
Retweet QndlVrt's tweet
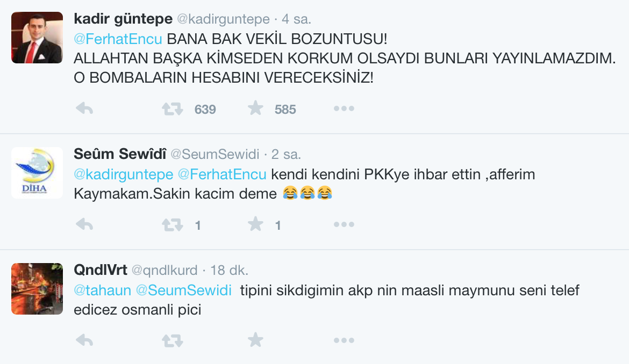(x=172, y=339)
